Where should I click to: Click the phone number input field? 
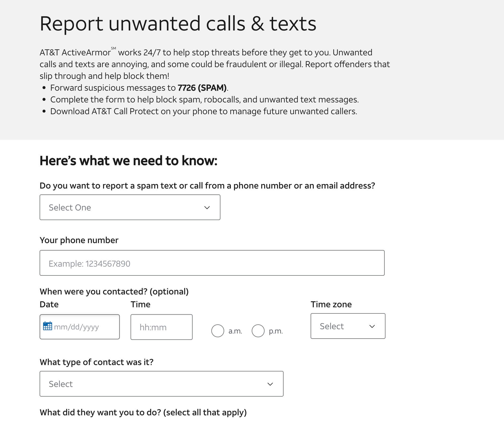(212, 263)
